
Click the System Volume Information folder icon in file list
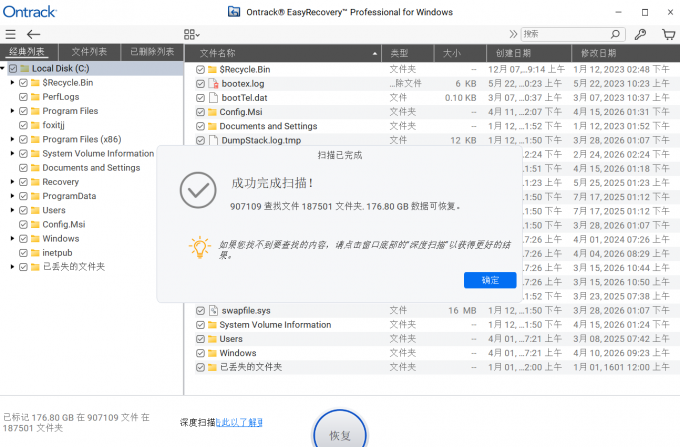pyautogui.click(x=212, y=325)
